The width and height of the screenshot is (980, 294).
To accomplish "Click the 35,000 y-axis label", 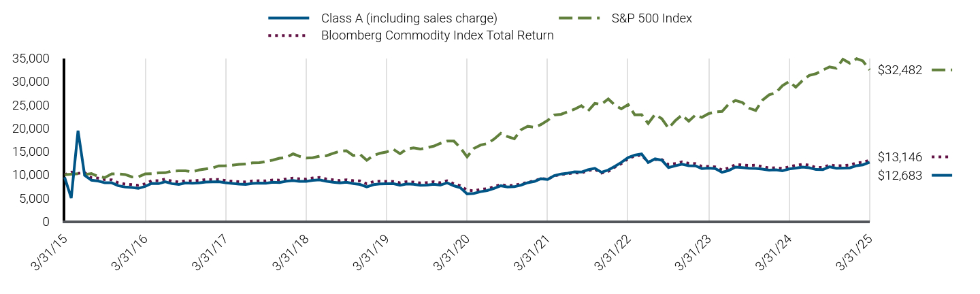I will coord(32,59).
